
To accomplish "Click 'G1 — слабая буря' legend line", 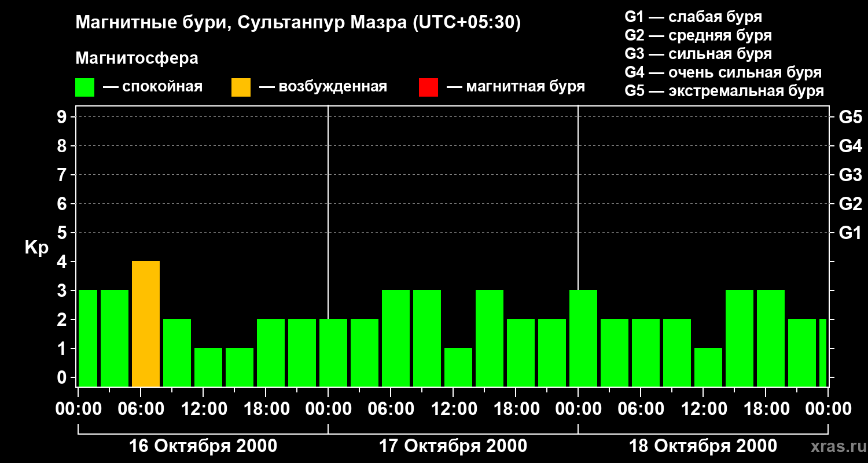I will pyautogui.click(x=693, y=17).
